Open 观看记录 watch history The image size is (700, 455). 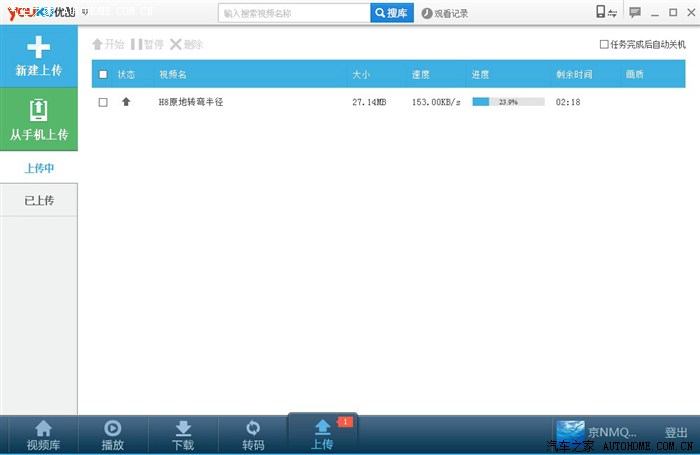point(445,14)
